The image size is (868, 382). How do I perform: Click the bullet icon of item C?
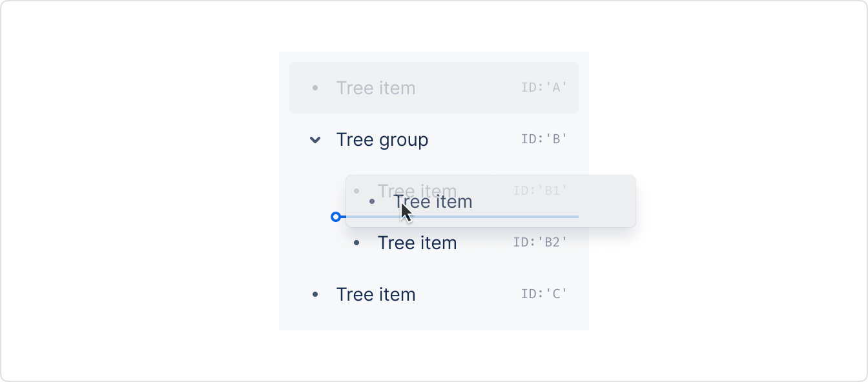point(315,294)
